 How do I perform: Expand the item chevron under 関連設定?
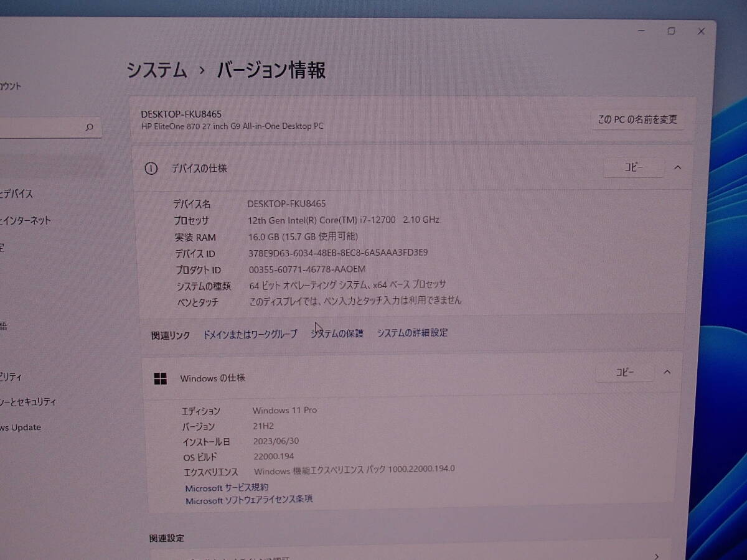click(x=657, y=556)
